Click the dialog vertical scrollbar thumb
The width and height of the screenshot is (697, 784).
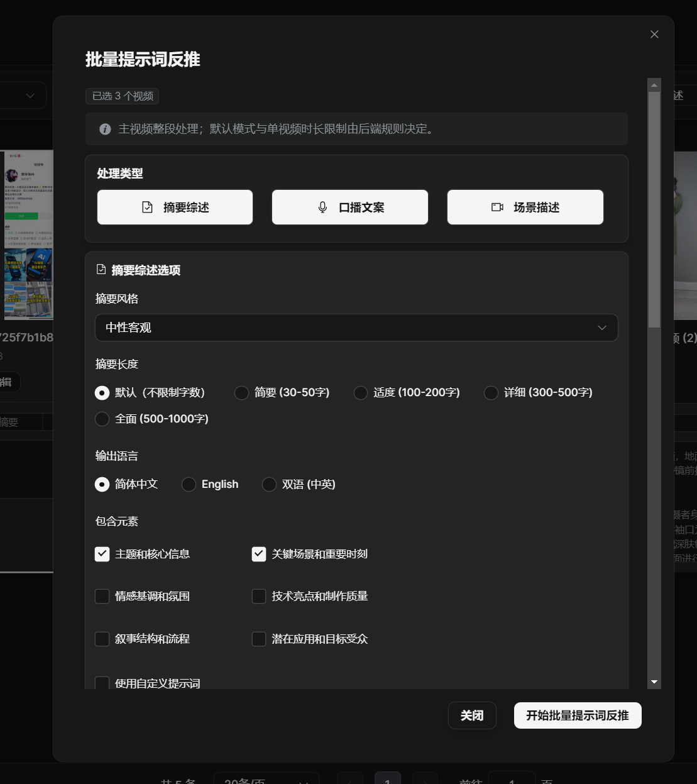coord(654,209)
